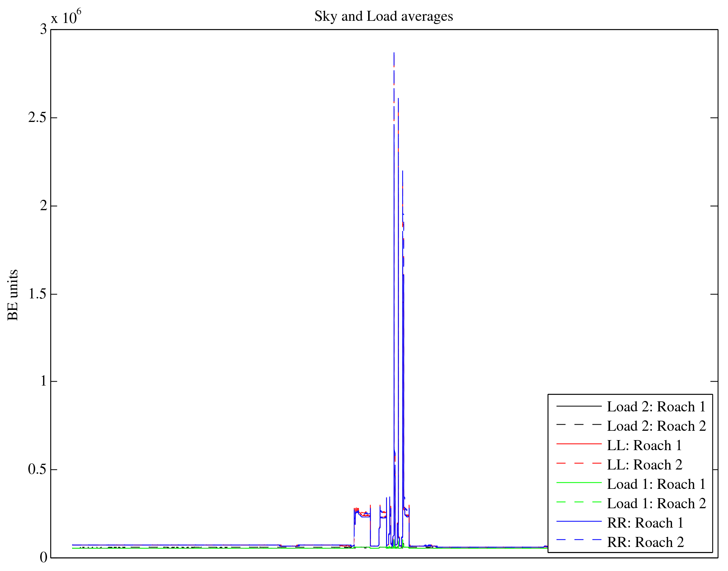This screenshot has width=728, height=571.
Task: Click the solid blue line sample in legend
Action: (x=579, y=521)
